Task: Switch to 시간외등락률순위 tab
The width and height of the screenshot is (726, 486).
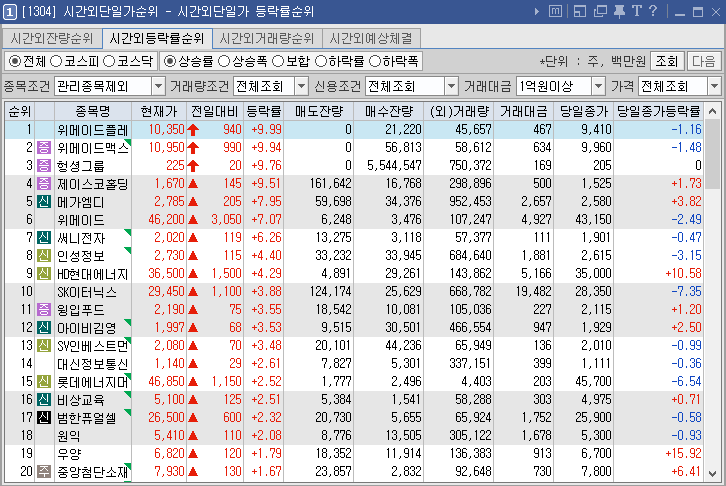Action: pyautogui.click(x=157, y=38)
